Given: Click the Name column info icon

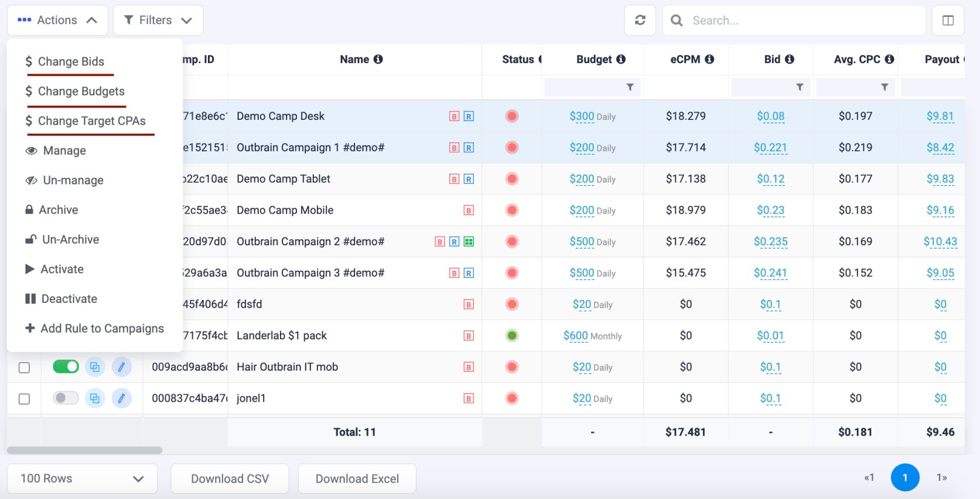Looking at the screenshot, I should click(378, 59).
